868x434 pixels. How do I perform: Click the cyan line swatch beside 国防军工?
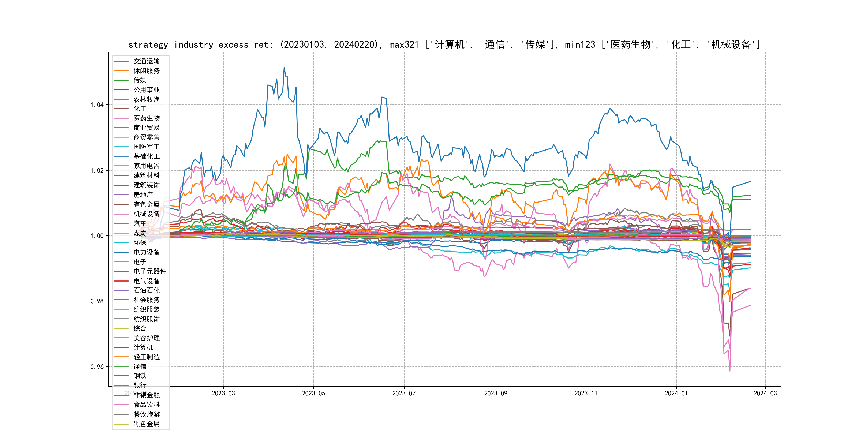coord(121,147)
